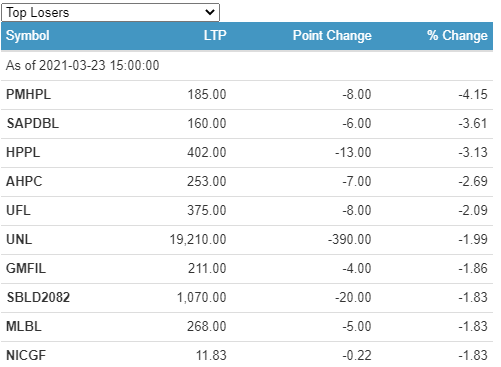The image size is (501, 367).
Task: Open the Top Losers dropdown
Action: click(x=110, y=13)
